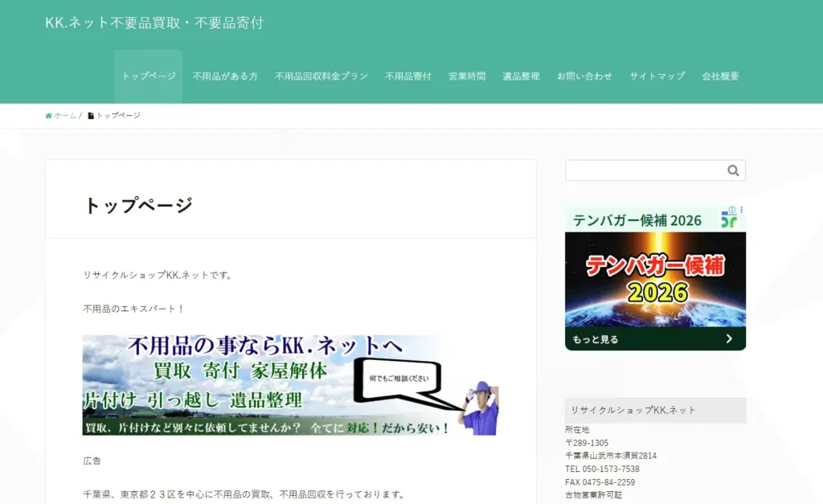Screen dimensions: 823x504
Task: Click the search magnifier icon
Action: click(732, 170)
